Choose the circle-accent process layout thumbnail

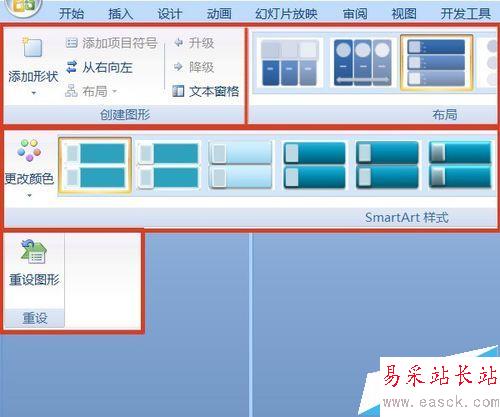coord(363,63)
